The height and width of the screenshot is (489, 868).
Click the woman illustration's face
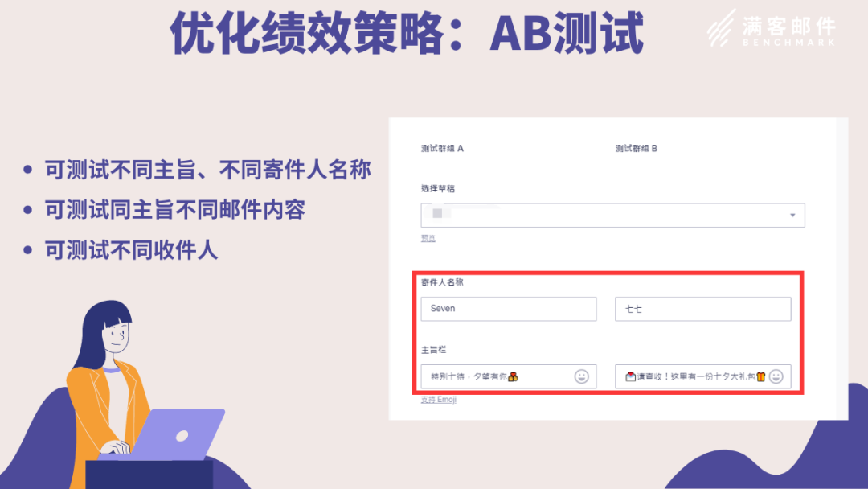(x=117, y=335)
